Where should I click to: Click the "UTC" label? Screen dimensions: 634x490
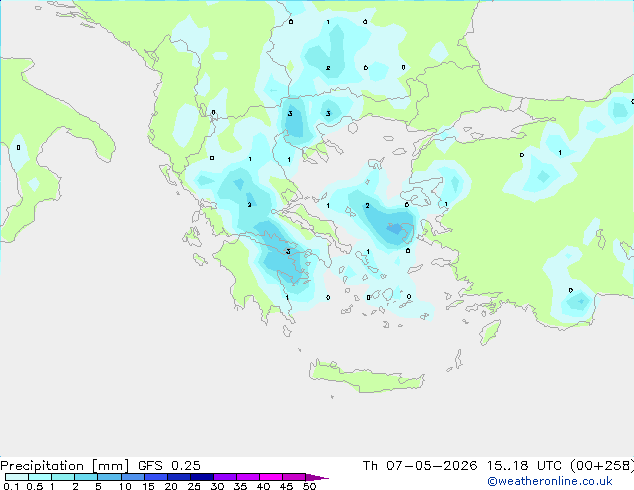[549, 466]
